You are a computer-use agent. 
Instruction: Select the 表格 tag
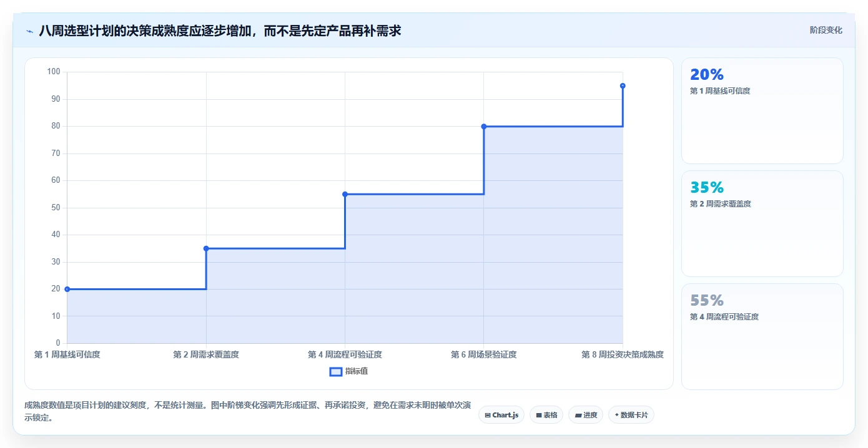[546, 415]
